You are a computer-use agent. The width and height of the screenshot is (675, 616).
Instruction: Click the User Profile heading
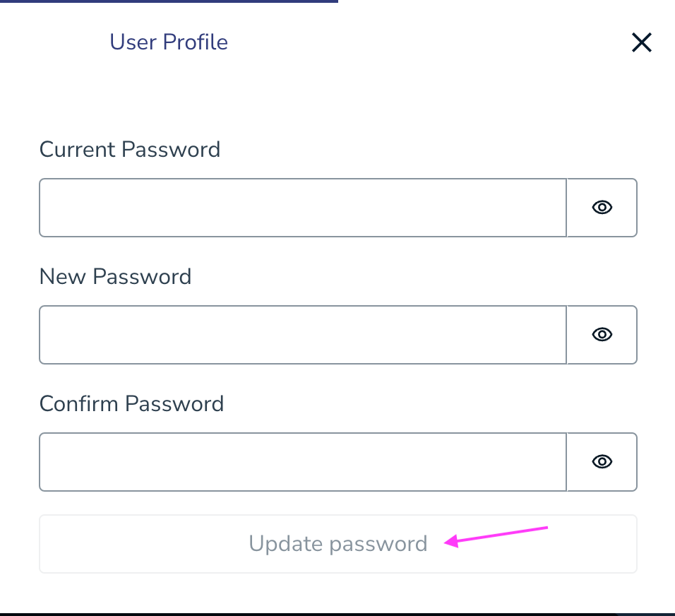click(169, 42)
